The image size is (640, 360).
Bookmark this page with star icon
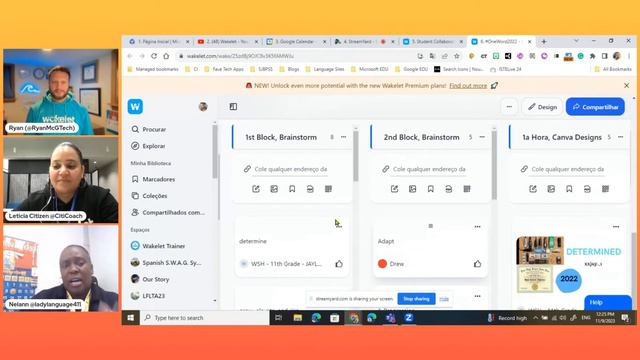pyautogui.click(x=457, y=56)
